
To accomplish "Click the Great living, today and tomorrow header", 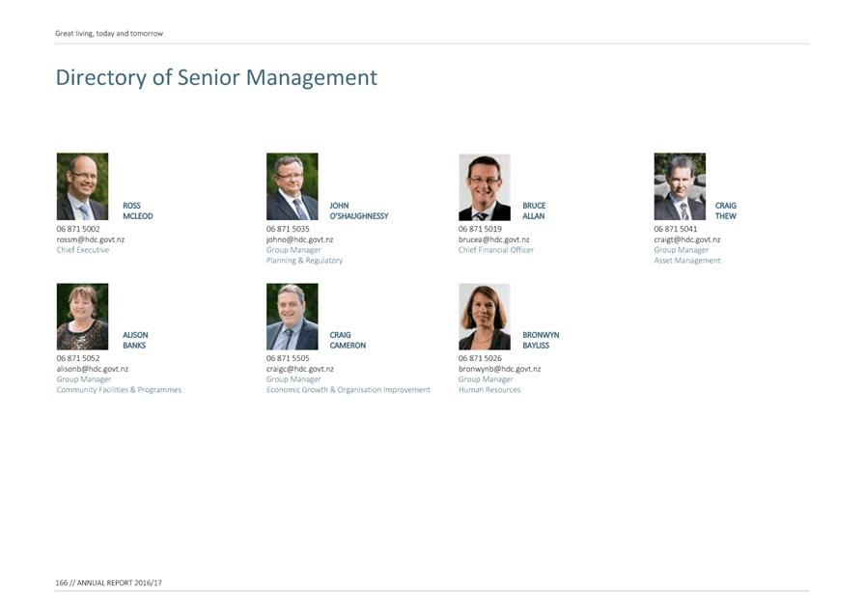I will [x=109, y=34].
